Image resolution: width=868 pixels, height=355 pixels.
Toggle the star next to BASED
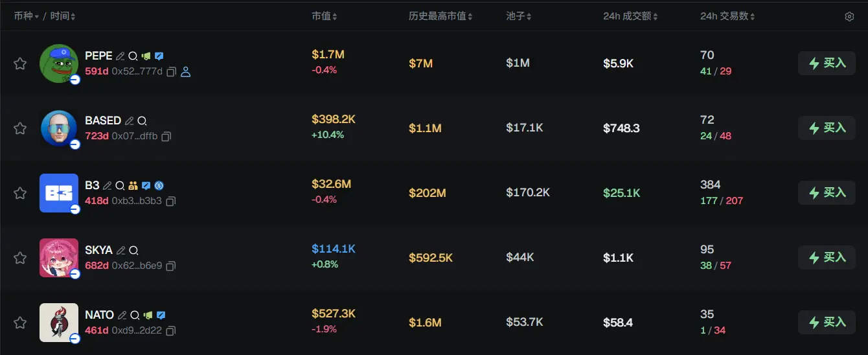pos(20,128)
